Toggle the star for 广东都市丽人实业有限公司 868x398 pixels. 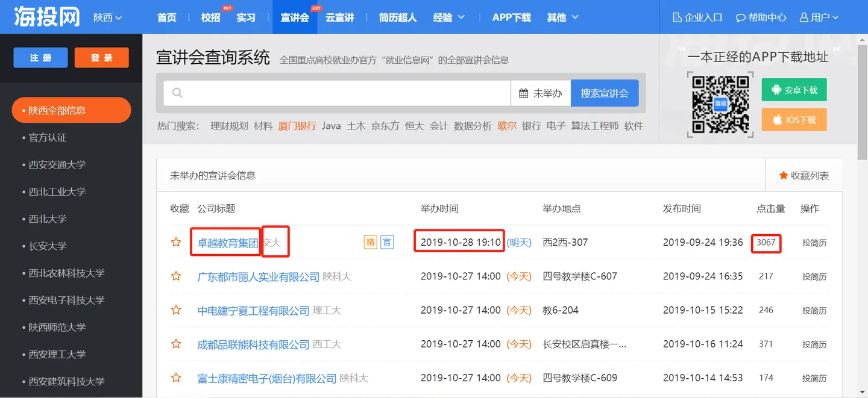(176, 276)
